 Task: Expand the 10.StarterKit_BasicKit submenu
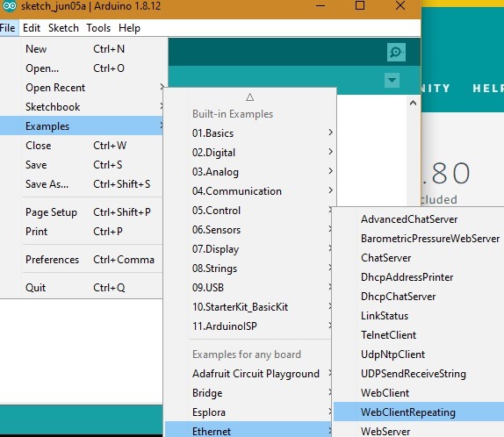(x=248, y=306)
